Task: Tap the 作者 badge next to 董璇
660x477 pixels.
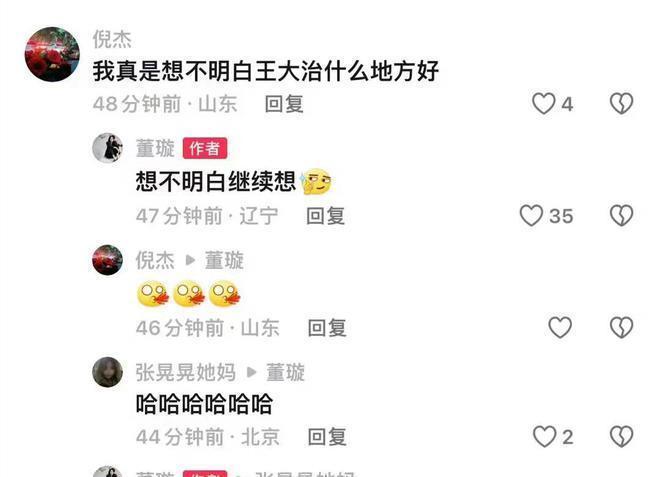Action: [x=205, y=148]
